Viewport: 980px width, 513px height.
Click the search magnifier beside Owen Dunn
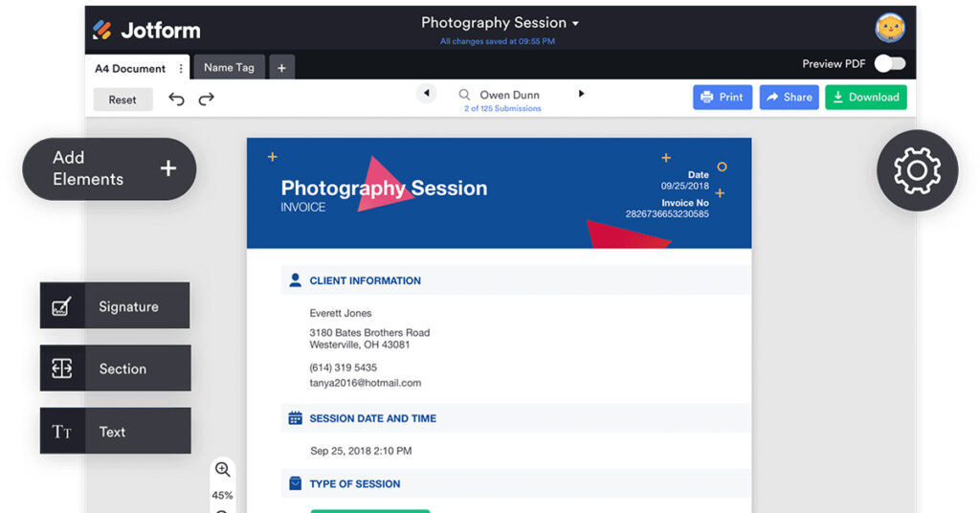pos(464,95)
